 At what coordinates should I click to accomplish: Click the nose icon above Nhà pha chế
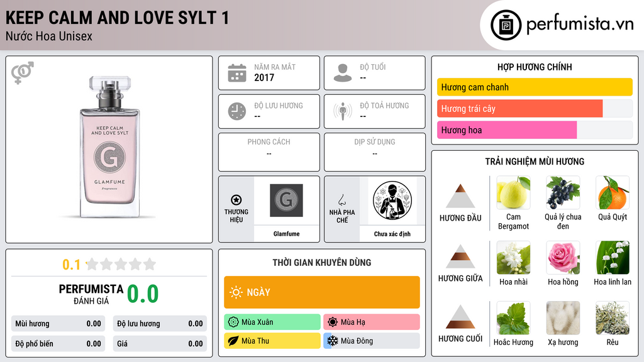[341, 200]
